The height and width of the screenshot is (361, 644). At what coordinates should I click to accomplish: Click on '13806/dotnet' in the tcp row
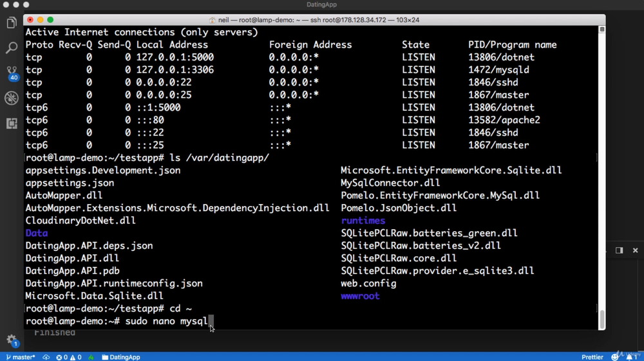coord(502,57)
